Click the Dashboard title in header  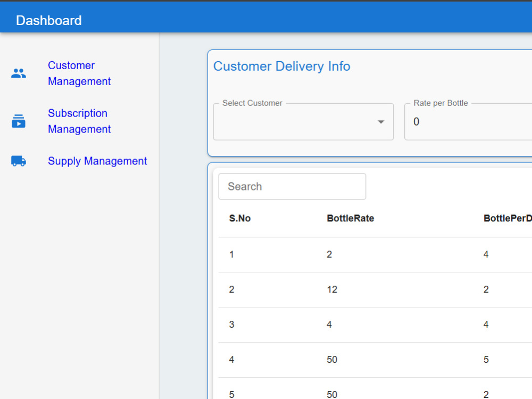coord(49,20)
